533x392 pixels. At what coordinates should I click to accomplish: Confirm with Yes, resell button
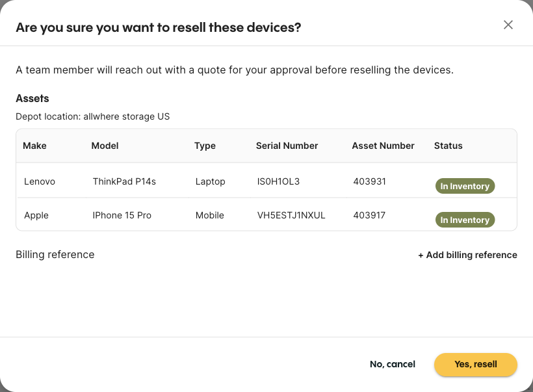point(476,365)
